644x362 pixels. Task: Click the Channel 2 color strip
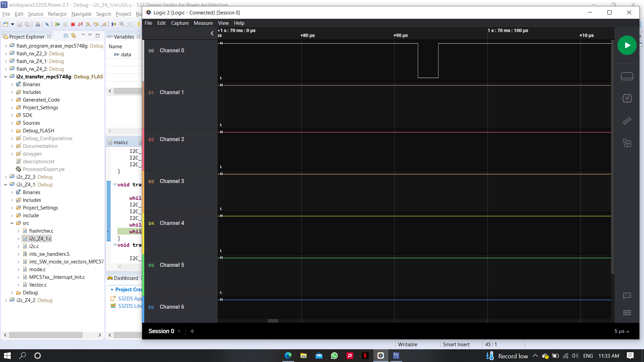tap(144, 149)
